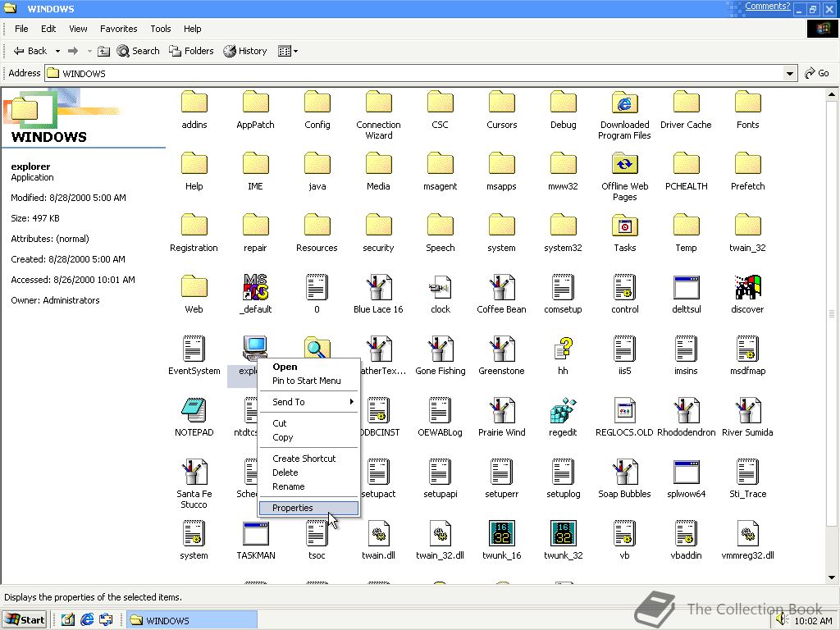Viewport: 840px width, 630px height.
Task: Open the regedit registry editor icon
Action: tap(563, 411)
